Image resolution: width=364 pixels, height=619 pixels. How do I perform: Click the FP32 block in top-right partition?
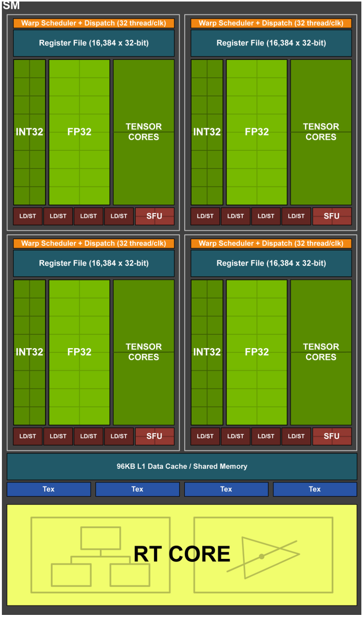click(257, 132)
